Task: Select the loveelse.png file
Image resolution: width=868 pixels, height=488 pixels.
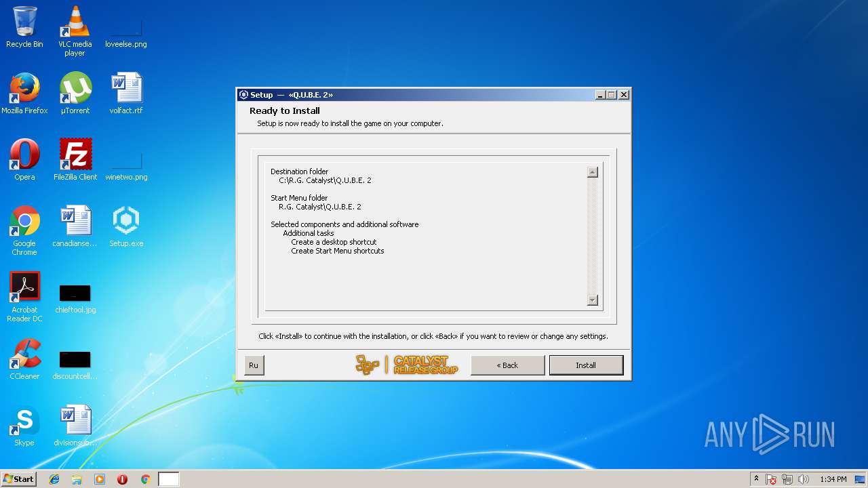Action: click(126, 31)
